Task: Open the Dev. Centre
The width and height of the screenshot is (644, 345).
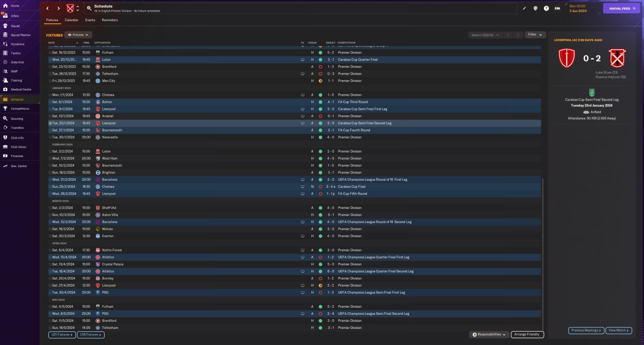Action: click(20, 166)
